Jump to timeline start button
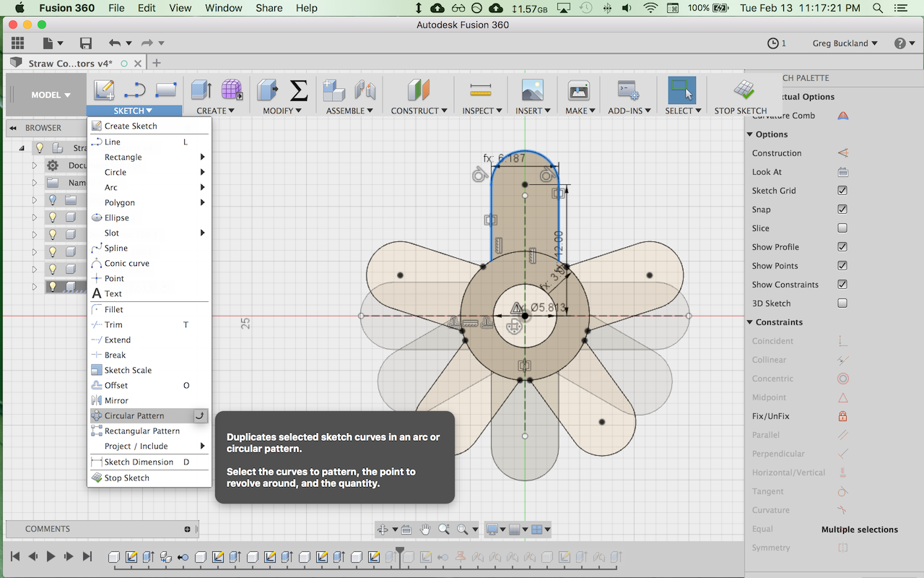 tap(14, 556)
